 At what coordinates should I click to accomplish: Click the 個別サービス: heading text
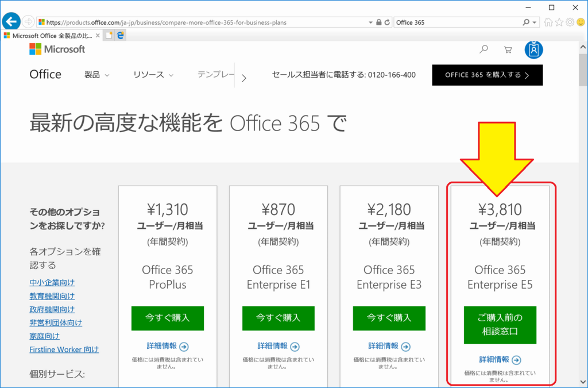(x=57, y=374)
